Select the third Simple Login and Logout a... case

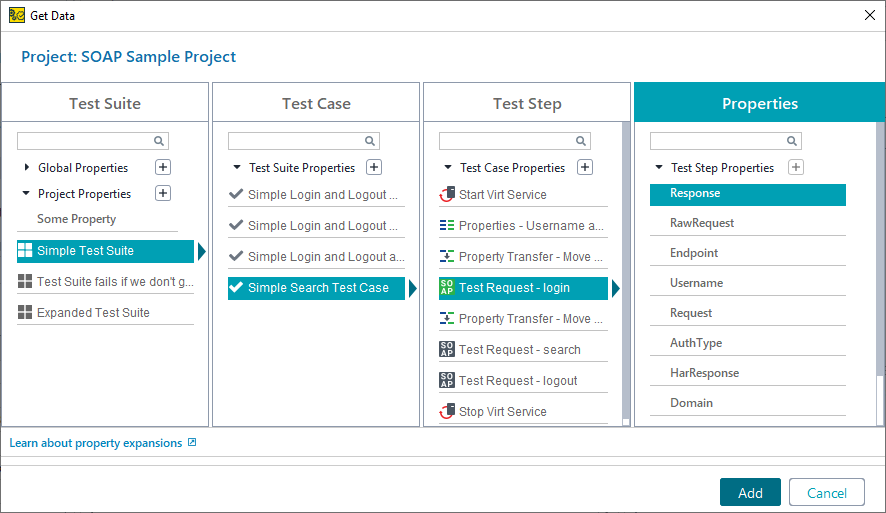pyautogui.click(x=316, y=256)
